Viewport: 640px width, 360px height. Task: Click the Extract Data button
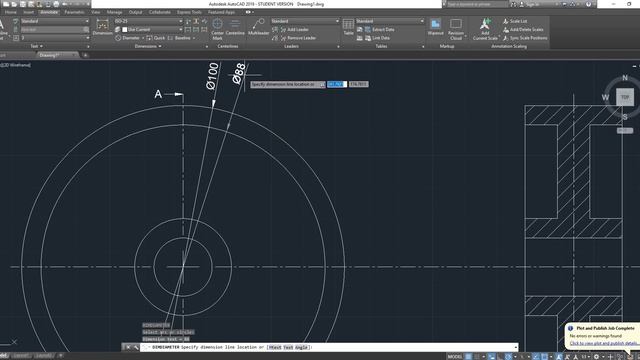tap(379, 29)
